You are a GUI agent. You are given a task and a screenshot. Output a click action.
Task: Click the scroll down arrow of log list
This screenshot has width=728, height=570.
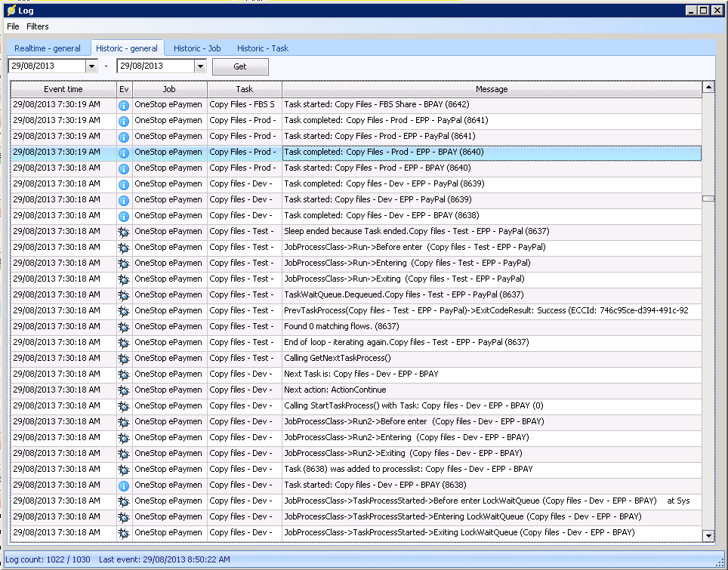click(x=708, y=535)
